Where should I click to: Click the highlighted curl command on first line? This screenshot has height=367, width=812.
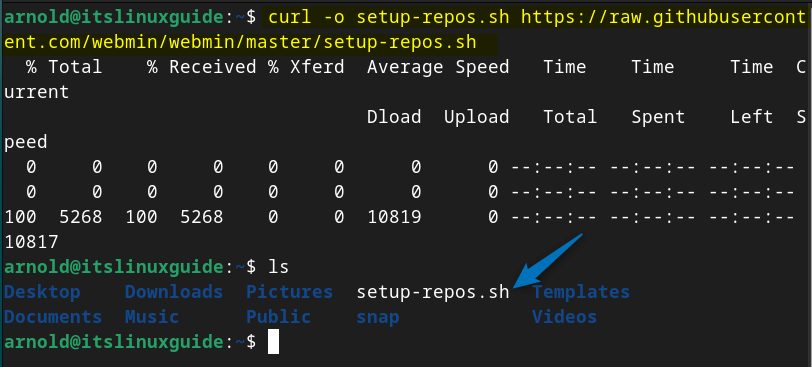point(537,18)
